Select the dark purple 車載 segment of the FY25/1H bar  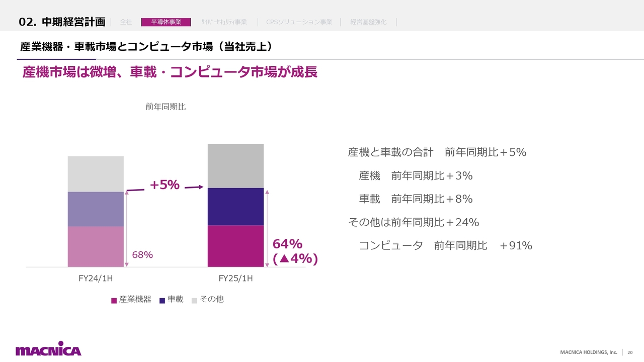pos(235,207)
